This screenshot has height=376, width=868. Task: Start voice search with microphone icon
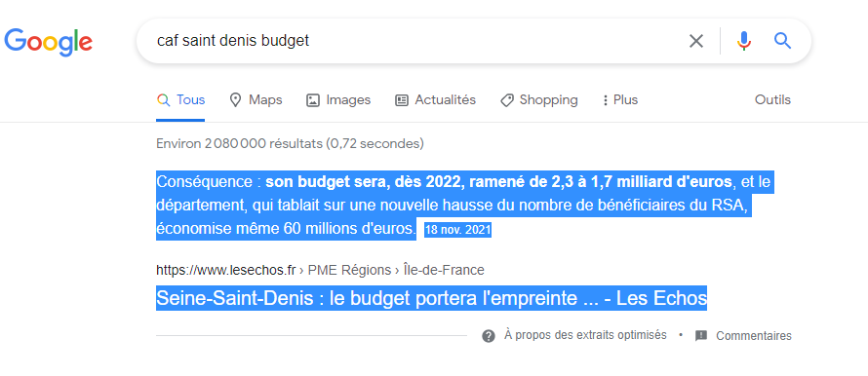744,41
